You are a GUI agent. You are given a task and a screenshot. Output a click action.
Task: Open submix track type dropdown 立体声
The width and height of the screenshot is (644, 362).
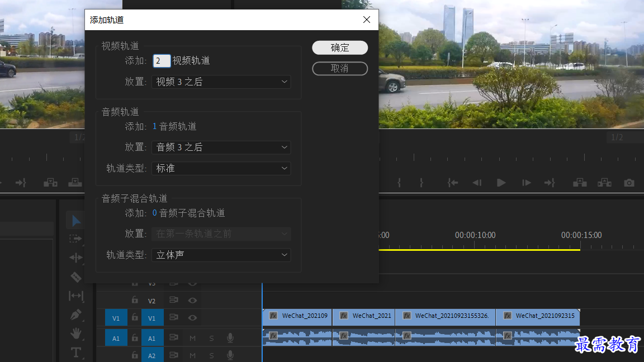221,255
